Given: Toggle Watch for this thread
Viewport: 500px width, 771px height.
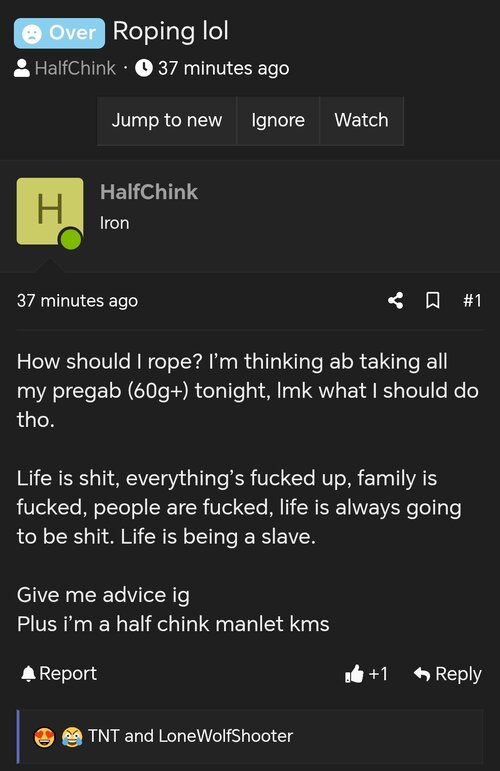Looking at the screenshot, I should pyautogui.click(x=361, y=120).
